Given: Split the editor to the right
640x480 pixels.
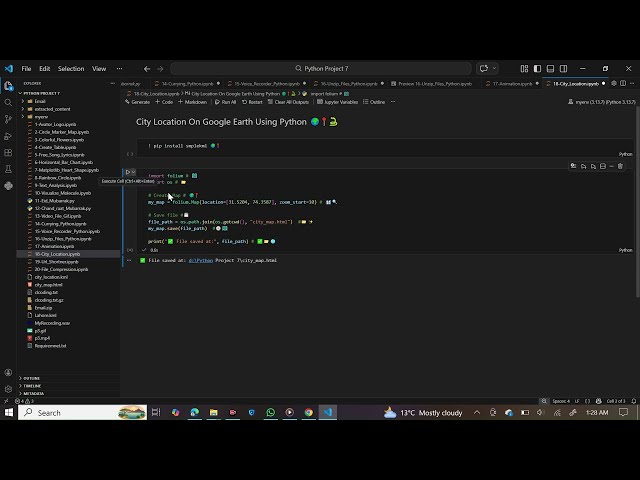Looking at the screenshot, I should [623, 83].
